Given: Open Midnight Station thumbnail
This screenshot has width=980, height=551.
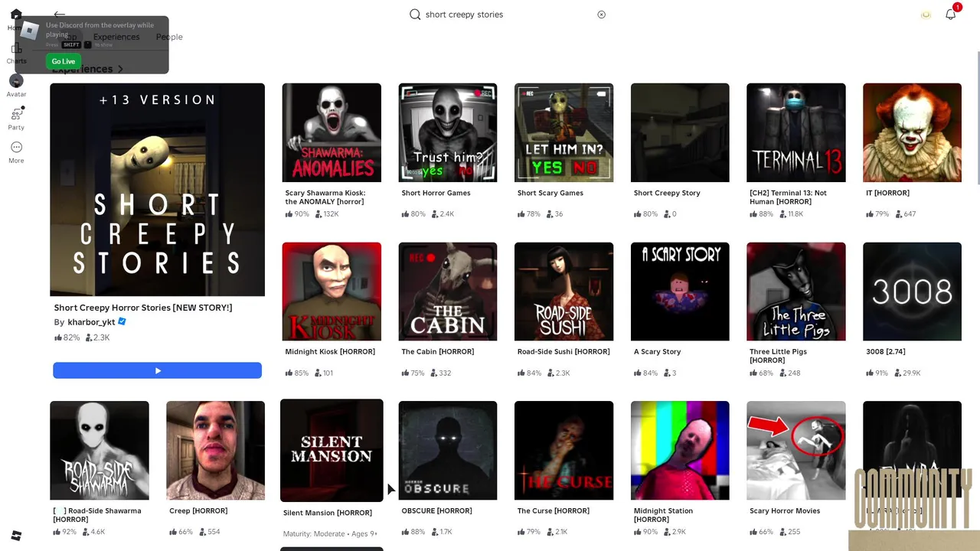Looking at the screenshot, I should 680,450.
